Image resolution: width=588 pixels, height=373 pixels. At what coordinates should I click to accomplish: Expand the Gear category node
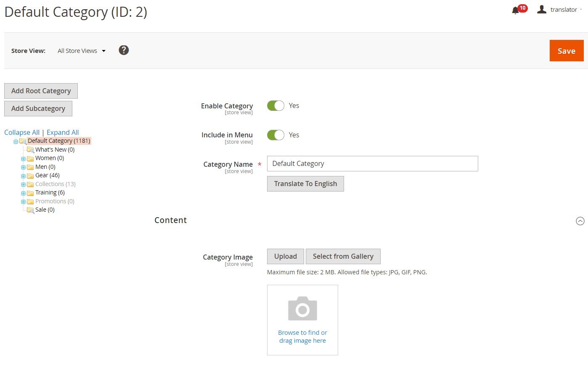(24, 176)
